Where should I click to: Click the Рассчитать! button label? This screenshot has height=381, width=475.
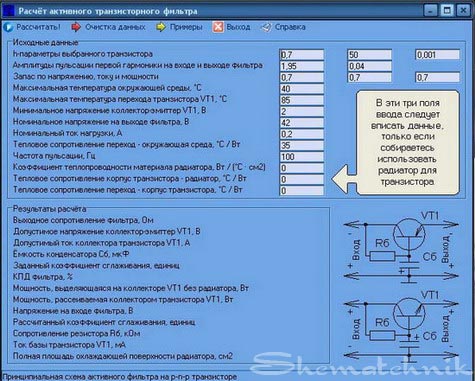point(39,27)
